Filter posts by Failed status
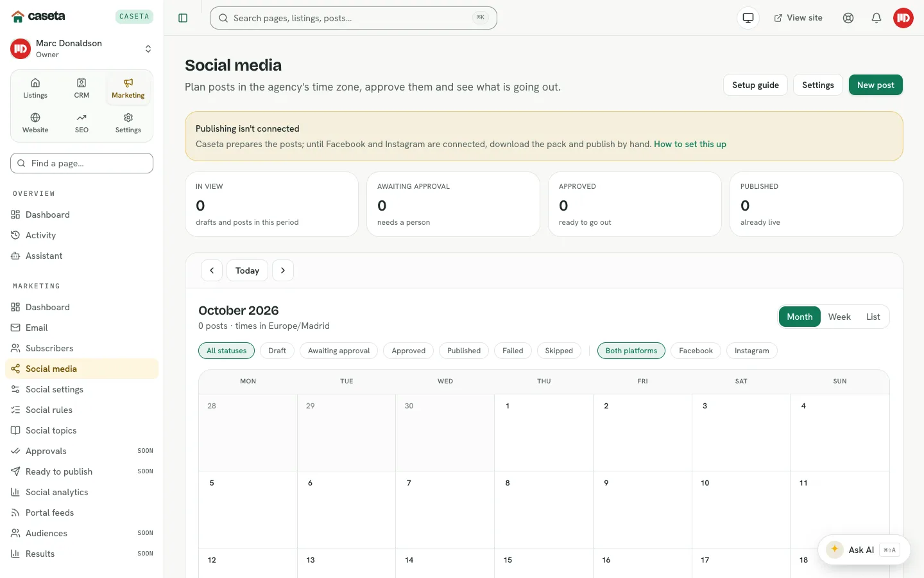The width and height of the screenshot is (924, 578). pos(513,351)
